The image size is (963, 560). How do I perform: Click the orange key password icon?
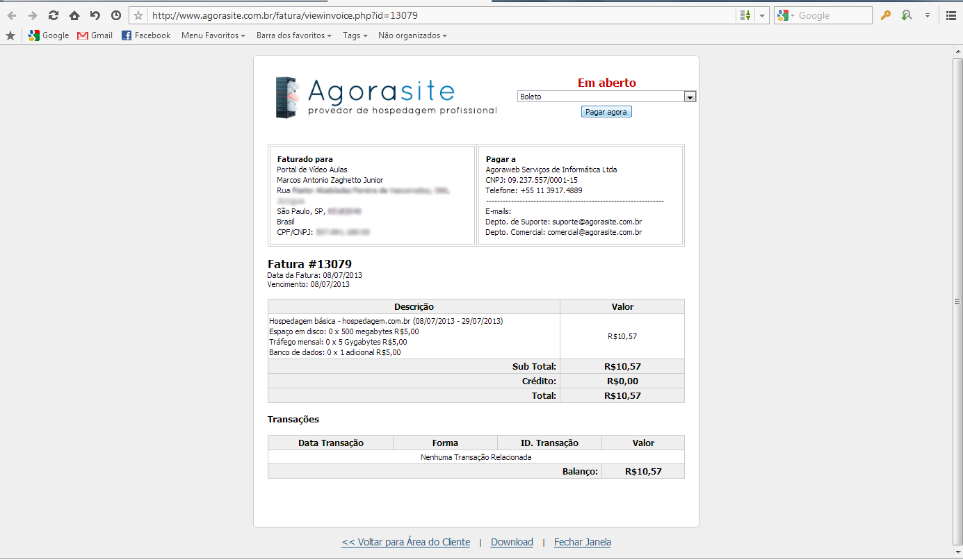pos(885,15)
